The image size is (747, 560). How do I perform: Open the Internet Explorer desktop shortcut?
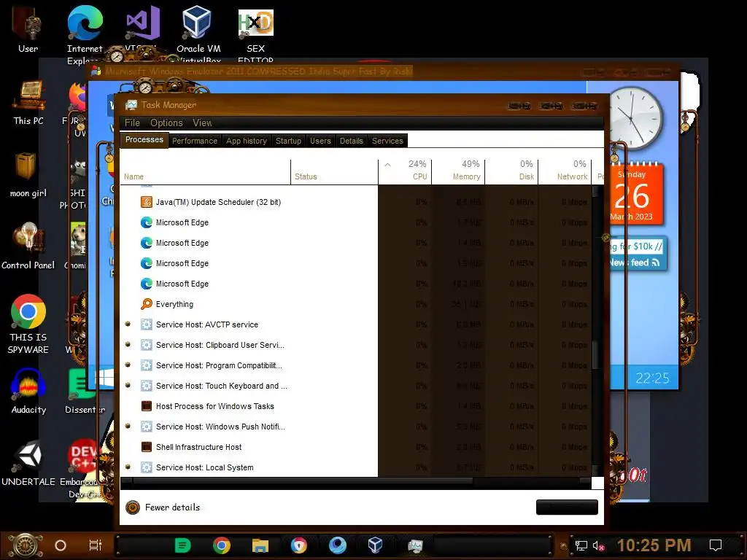pos(85,34)
